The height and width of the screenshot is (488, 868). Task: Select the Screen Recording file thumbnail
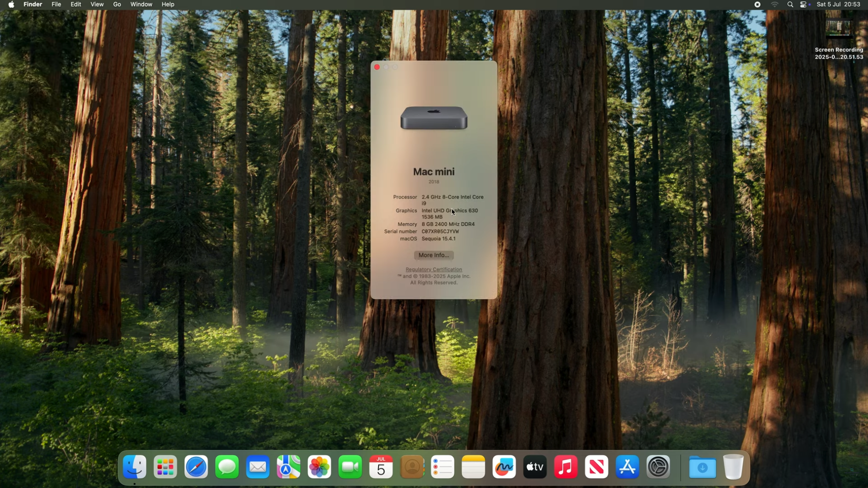click(x=839, y=29)
